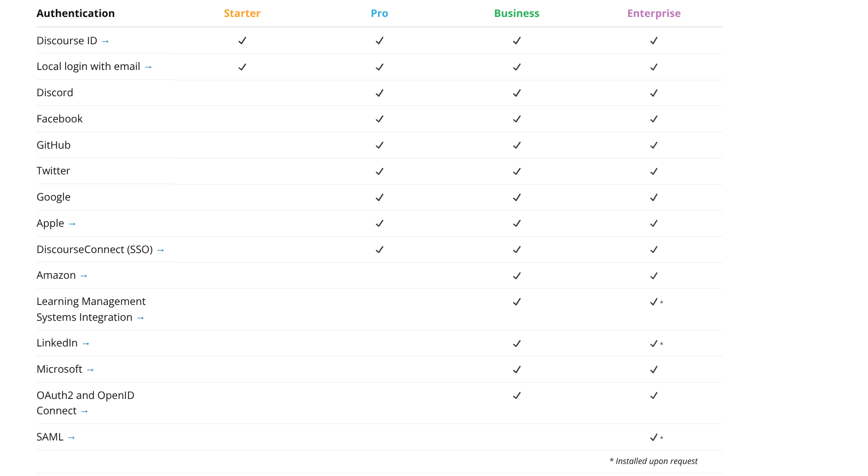
Task: Click the arrow icon next to Amazon
Action: click(84, 276)
